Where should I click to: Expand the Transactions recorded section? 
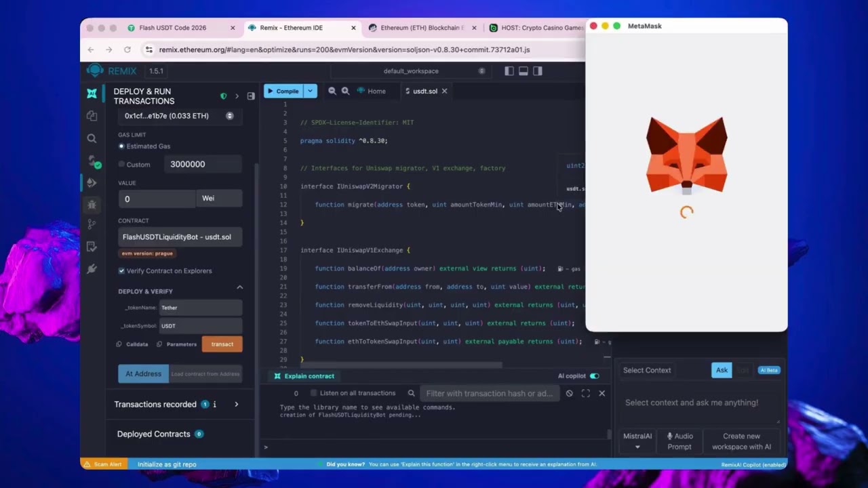click(x=237, y=404)
